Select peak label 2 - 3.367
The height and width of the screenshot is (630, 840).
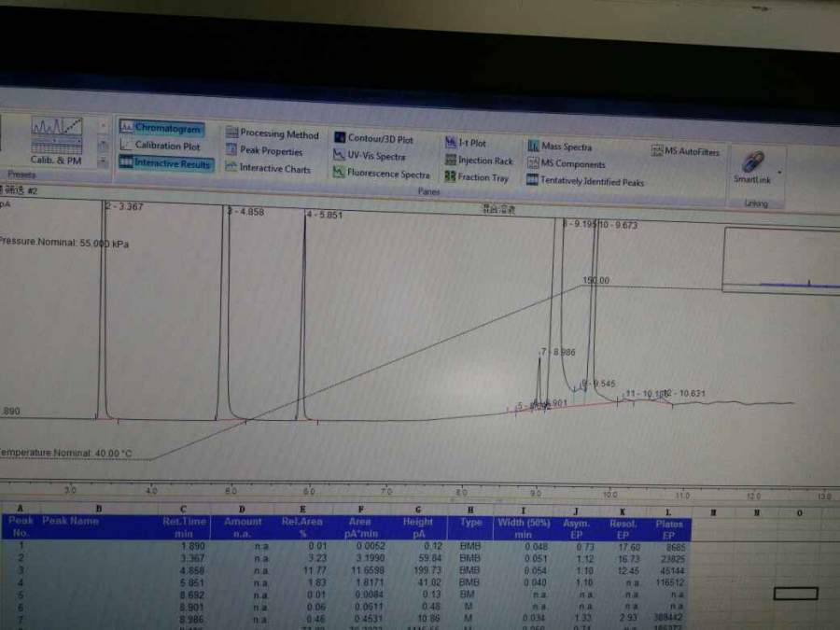coord(124,207)
